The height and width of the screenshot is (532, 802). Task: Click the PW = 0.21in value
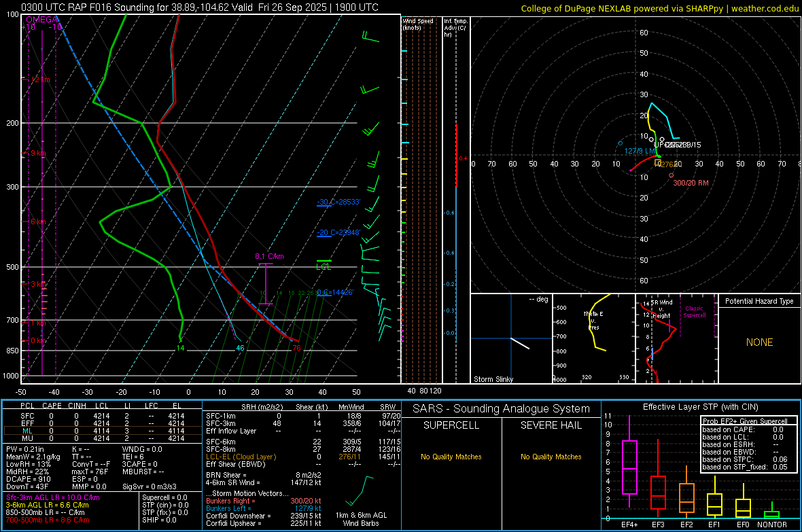(25, 449)
